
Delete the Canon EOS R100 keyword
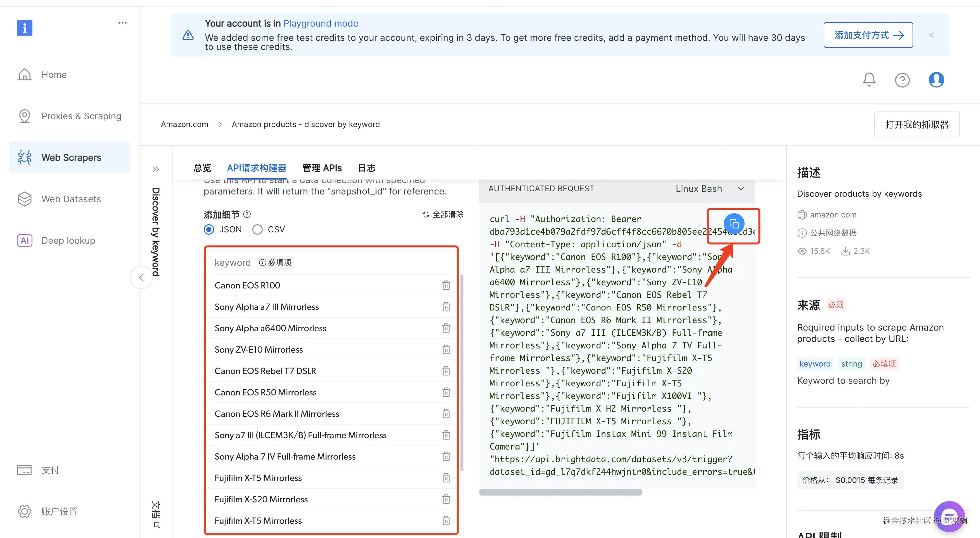pos(446,285)
